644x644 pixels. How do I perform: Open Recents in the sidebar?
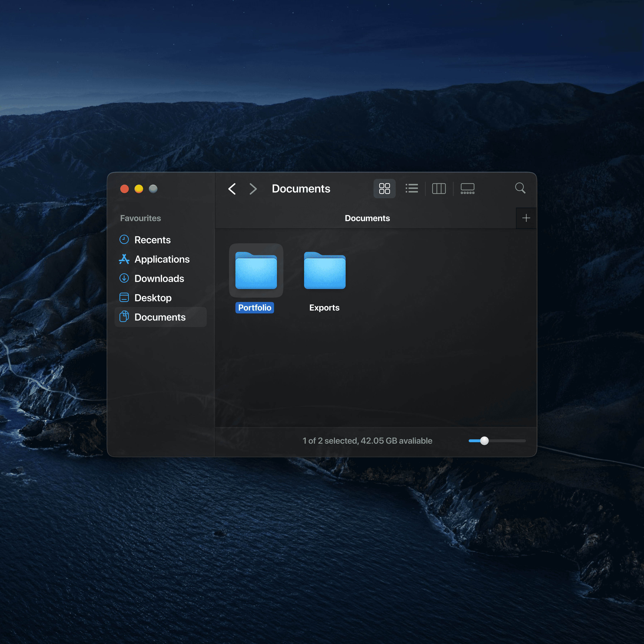[x=152, y=240]
